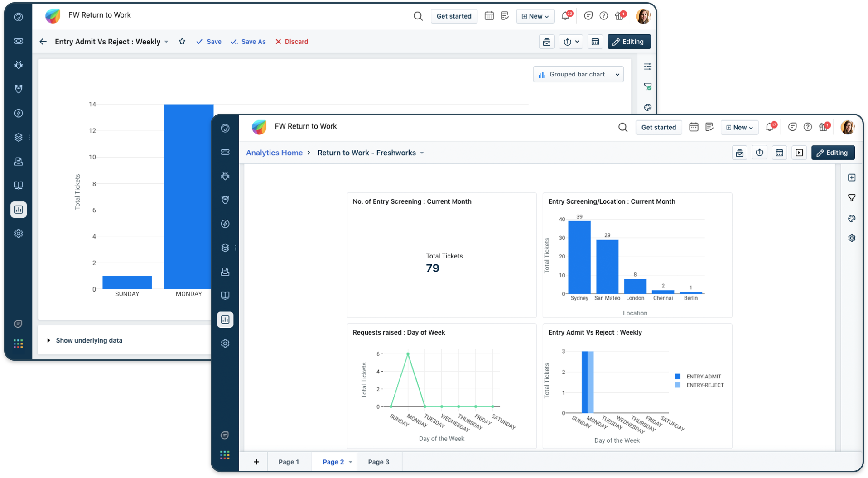This screenshot has width=868, height=478.
Task: Click San Mateo bar in location chart
Action: (x=608, y=267)
